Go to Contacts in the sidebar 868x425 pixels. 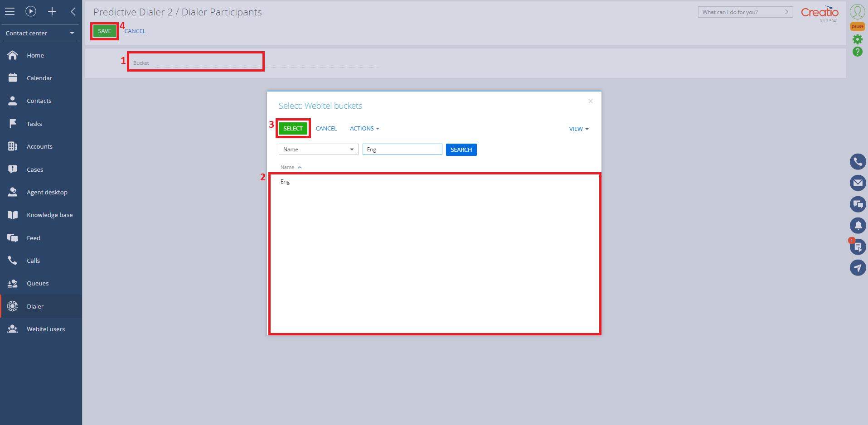(39, 101)
